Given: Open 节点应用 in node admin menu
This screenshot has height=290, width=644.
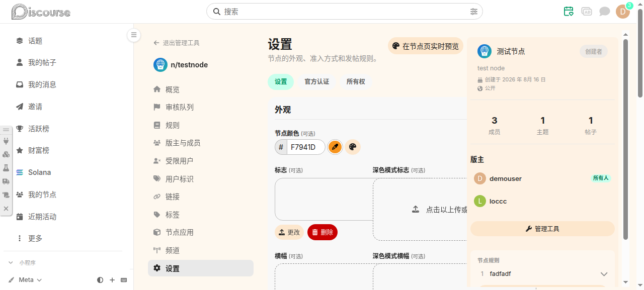Looking at the screenshot, I should (201, 232).
